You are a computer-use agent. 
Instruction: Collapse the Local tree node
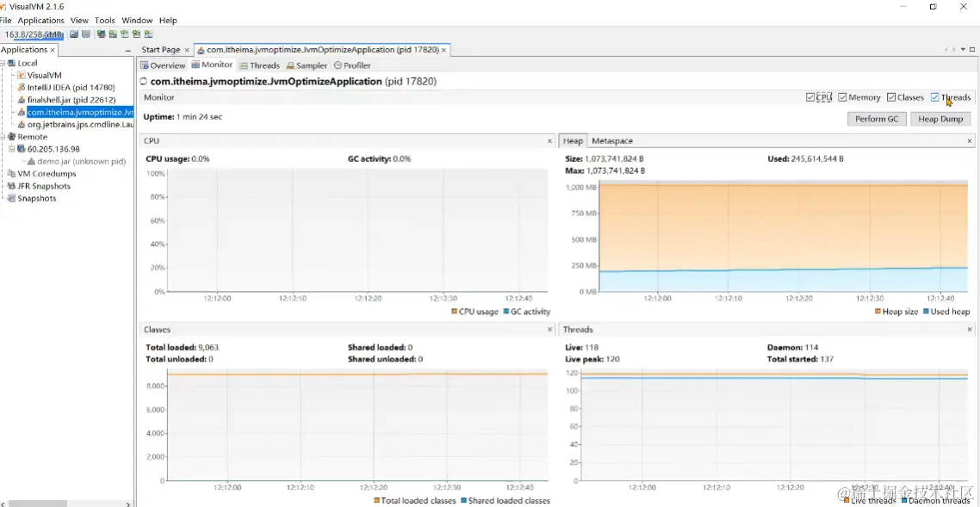tap(3, 63)
